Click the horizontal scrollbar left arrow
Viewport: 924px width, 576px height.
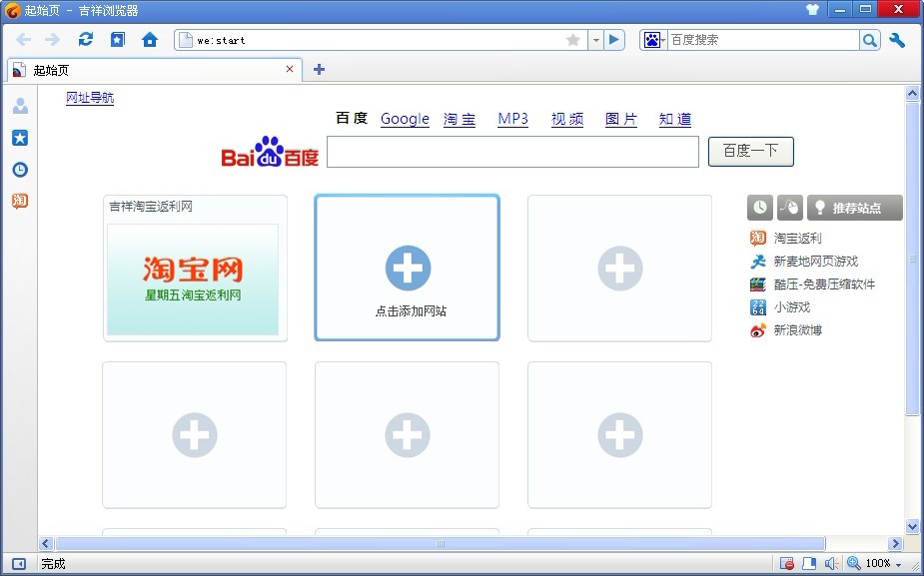tap(45, 543)
